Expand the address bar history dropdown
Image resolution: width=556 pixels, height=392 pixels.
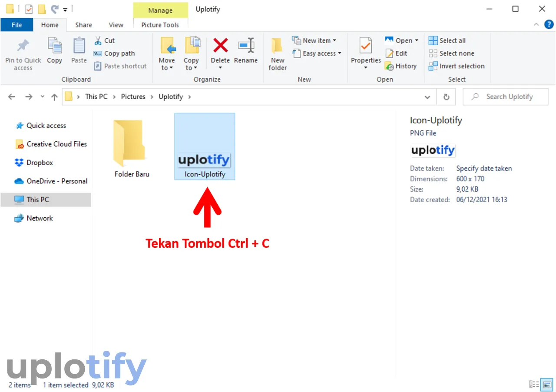coord(427,97)
